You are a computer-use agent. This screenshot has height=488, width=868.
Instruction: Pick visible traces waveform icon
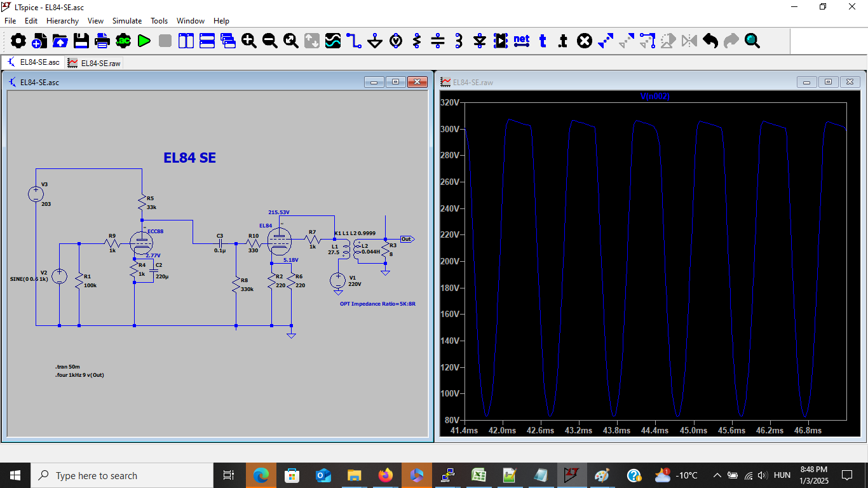[x=333, y=41]
